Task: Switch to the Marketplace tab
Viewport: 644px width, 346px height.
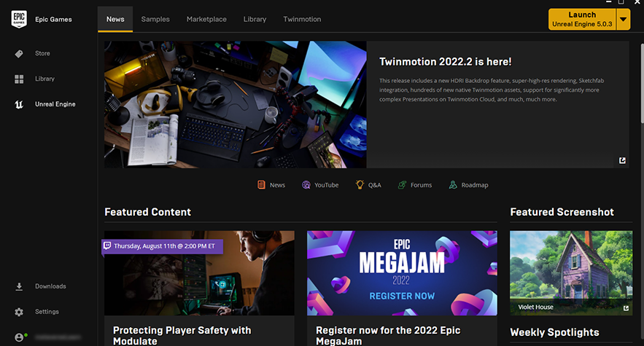Action: (206, 19)
